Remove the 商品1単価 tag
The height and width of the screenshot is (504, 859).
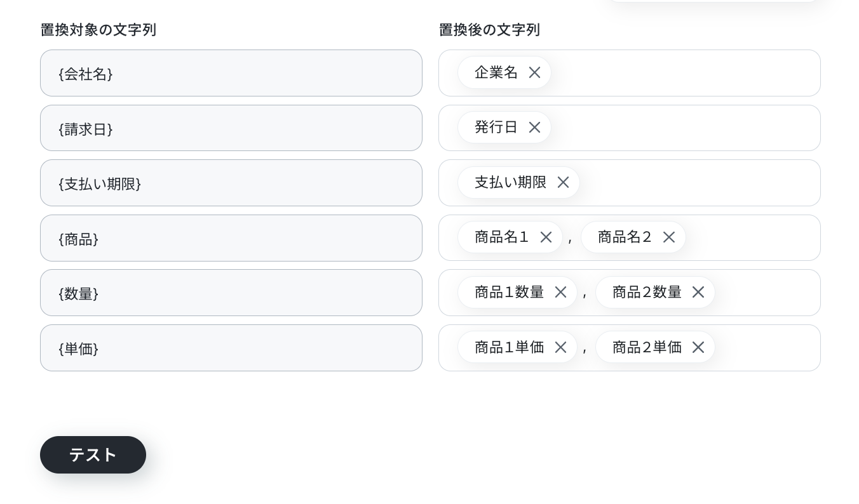560,348
